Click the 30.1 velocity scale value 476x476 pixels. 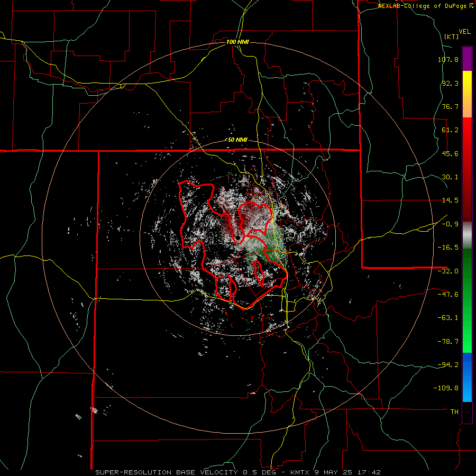pos(450,177)
